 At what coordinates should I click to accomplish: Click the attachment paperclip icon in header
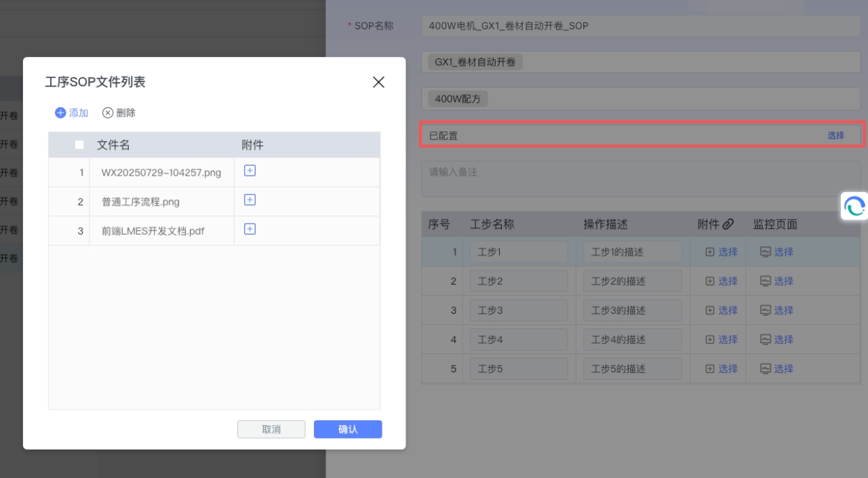(x=728, y=224)
